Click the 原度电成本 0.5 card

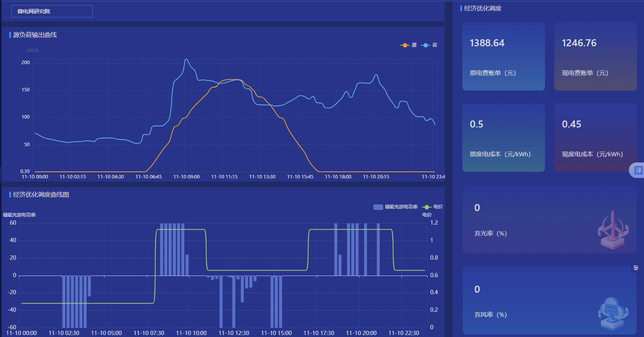503,138
